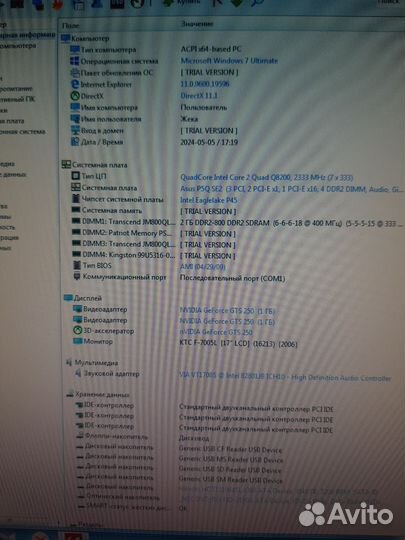Select the CPU icon next to Тип ЦП
405x540 pixels.
(75, 176)
